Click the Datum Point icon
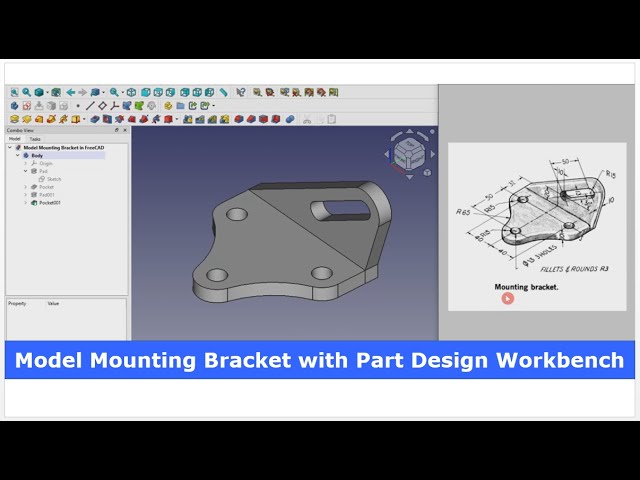640x480 pixels. 78,106
